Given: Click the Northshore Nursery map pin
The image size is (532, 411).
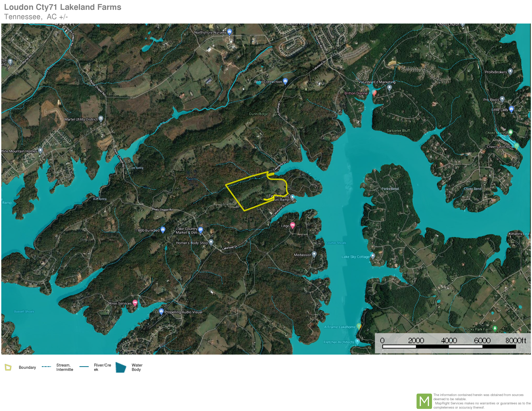Looking at the screenshot, I should tap(229, 32).
